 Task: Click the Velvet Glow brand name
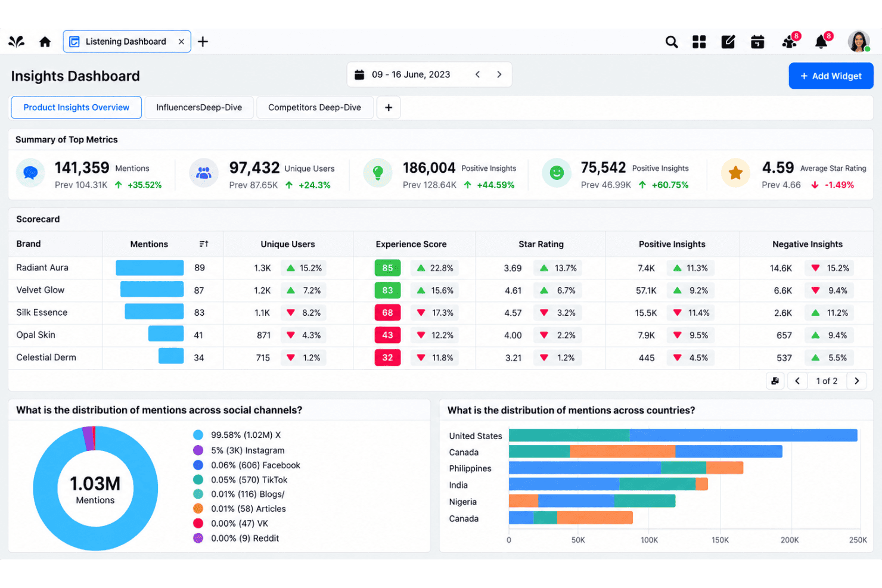click(x=41, y=290)
